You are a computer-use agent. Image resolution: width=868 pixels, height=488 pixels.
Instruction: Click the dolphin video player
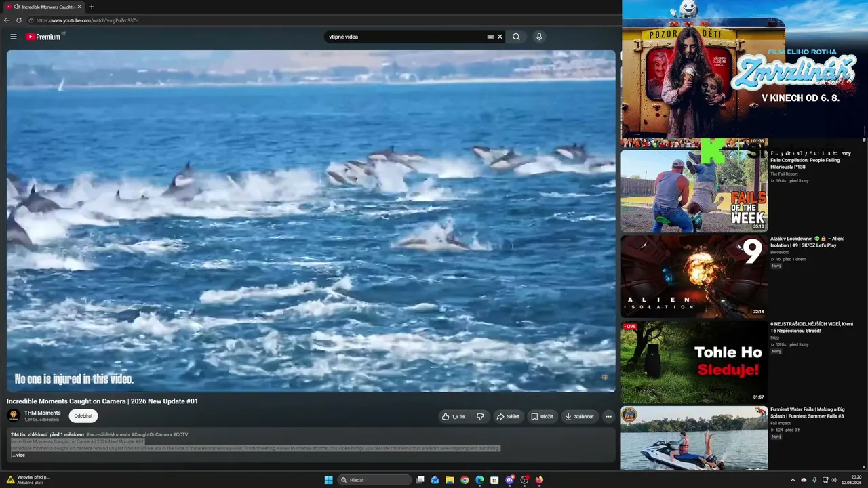[x=311, y=221]
